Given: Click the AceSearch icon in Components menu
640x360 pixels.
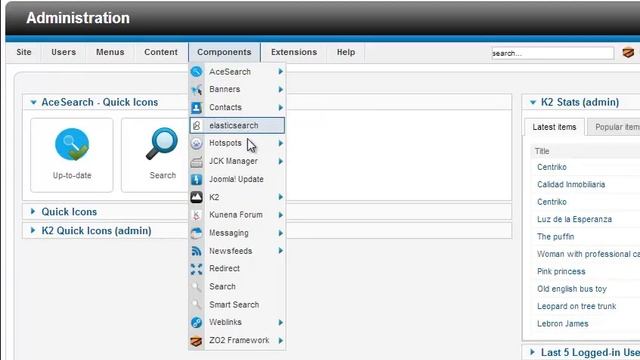Looking at the screenshot, I should 196,71.
